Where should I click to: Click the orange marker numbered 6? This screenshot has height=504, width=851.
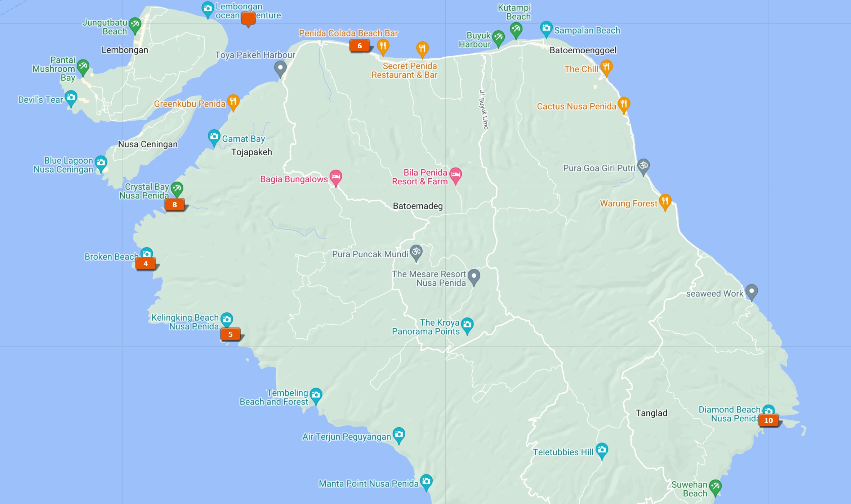[360, 46]
